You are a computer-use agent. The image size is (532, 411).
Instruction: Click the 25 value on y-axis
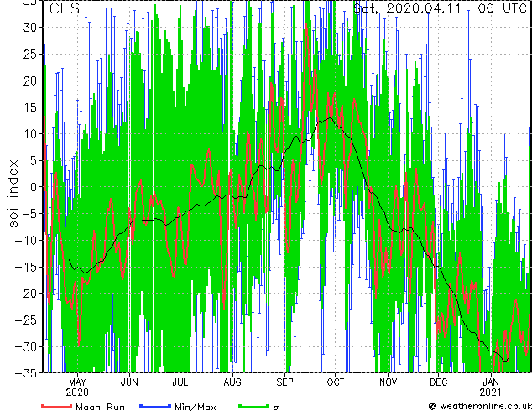click(30, 54)
